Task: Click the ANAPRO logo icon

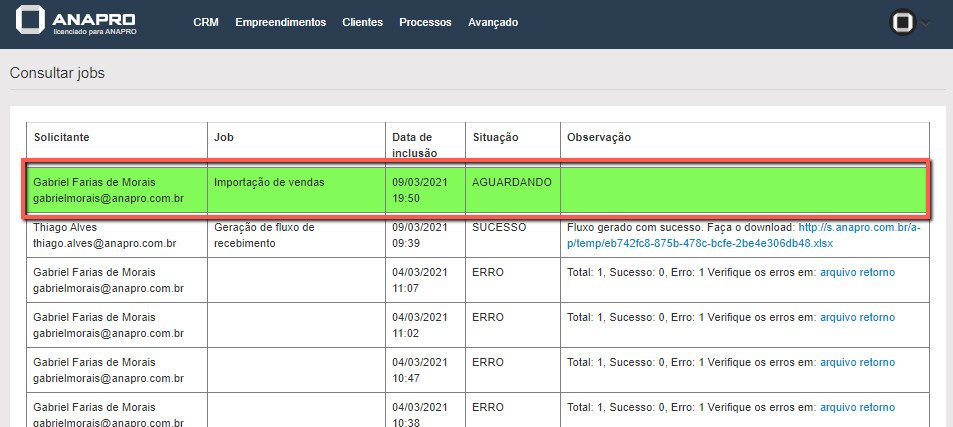Action: tap(33, 22)
